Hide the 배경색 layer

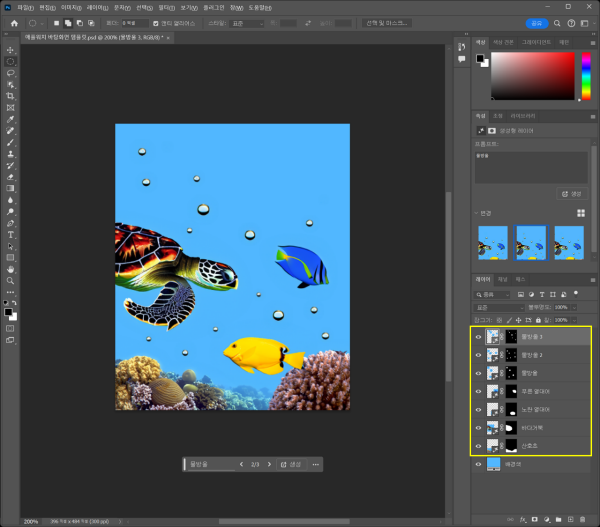pos(478,465)
